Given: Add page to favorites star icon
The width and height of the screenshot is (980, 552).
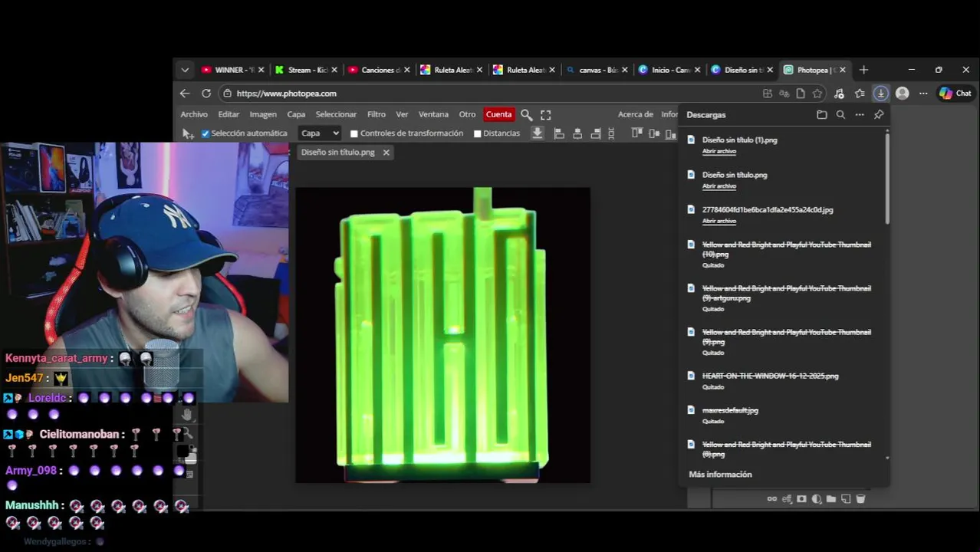Looking at the screenshot, I should click(x=817, y=93).
